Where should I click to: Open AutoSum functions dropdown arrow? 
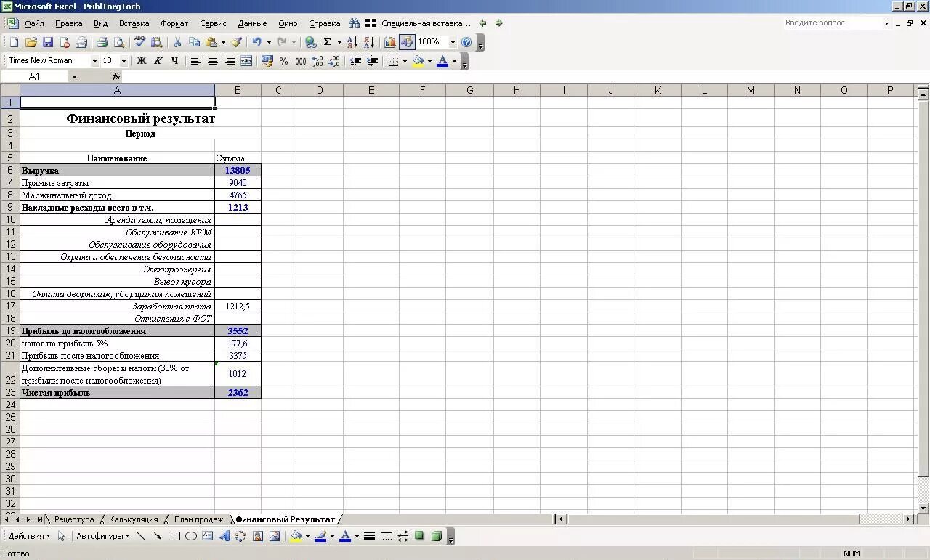339,42
